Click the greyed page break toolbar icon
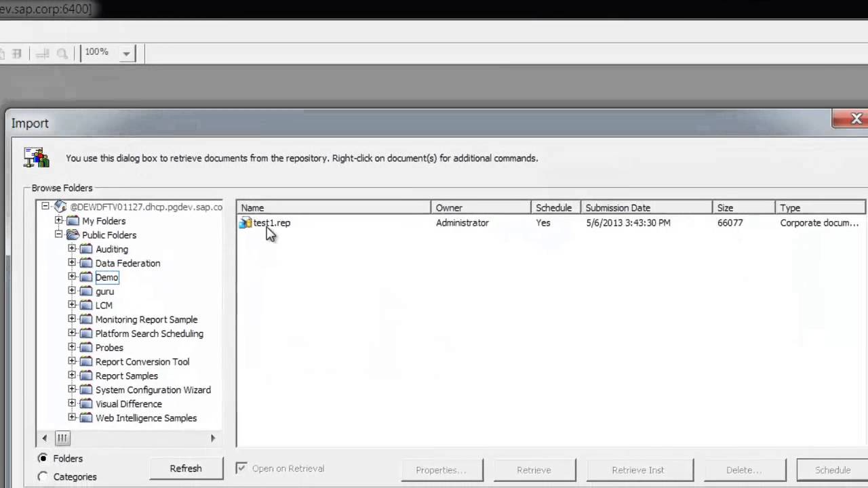868x488 pixels. click(x=42, y=53)
